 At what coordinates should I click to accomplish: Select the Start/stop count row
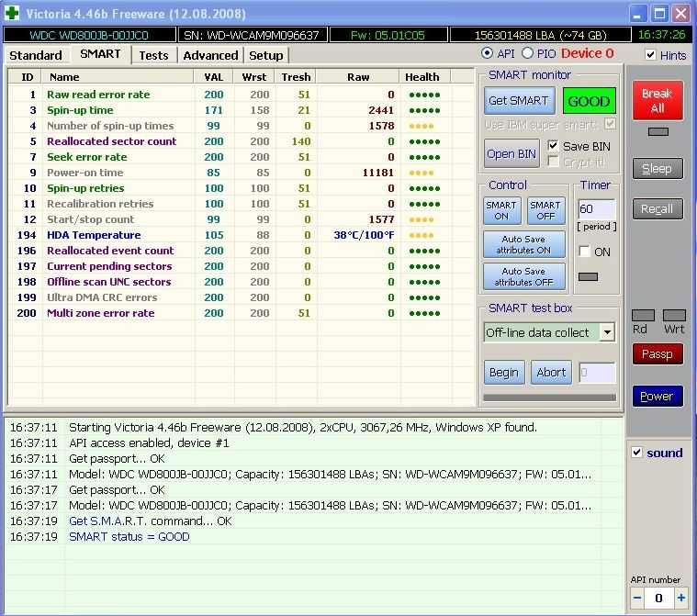coord(242,219)
